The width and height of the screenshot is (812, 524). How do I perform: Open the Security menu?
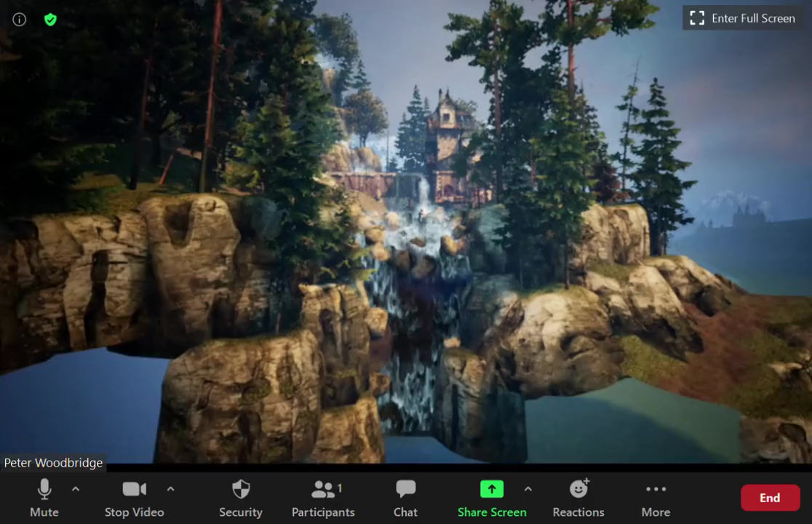tap(241, 498)
